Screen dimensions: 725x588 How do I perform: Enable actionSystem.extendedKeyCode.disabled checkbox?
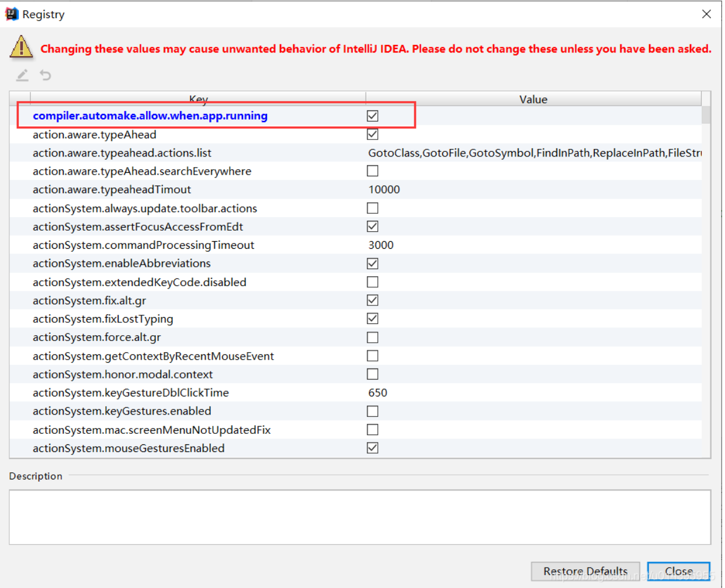click(x=373, y=282)
